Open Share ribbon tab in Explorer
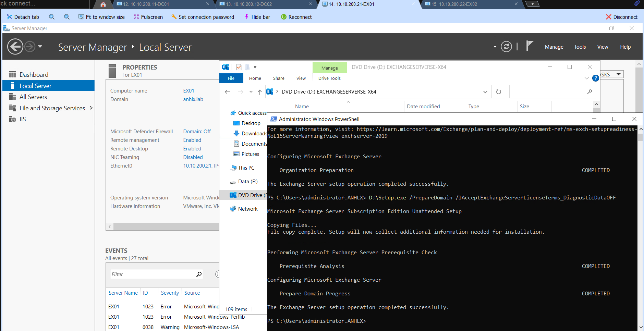 click(279, 78)
